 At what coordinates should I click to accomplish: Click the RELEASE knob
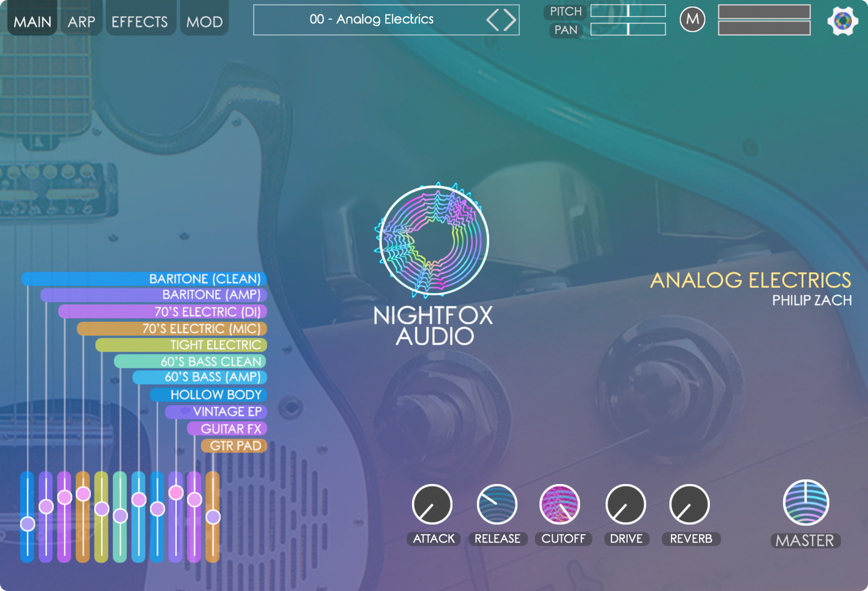(x=497, y=505)
